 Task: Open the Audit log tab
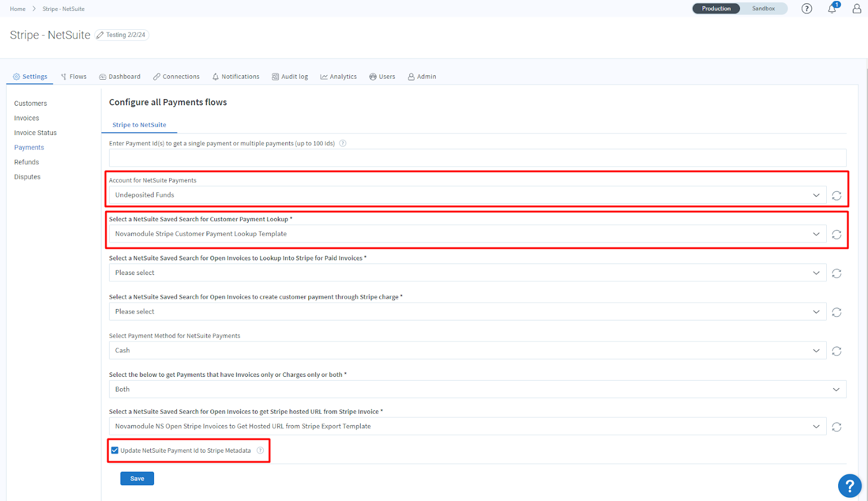point(290,77)
